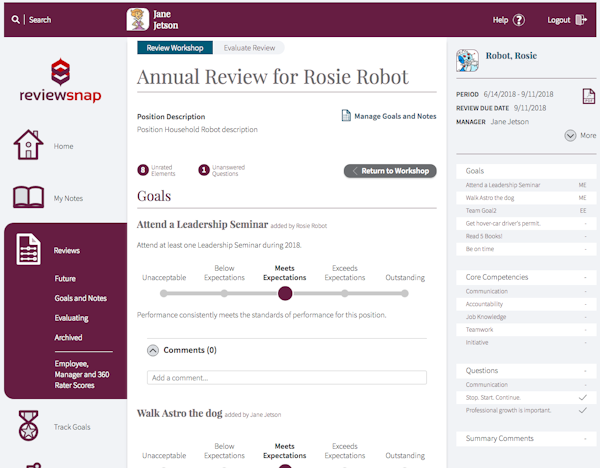Image resolution: width=600 pixels, height=468 pixels.
Task: Expand More details chevron in the side panel
Action: coord(570,135)
